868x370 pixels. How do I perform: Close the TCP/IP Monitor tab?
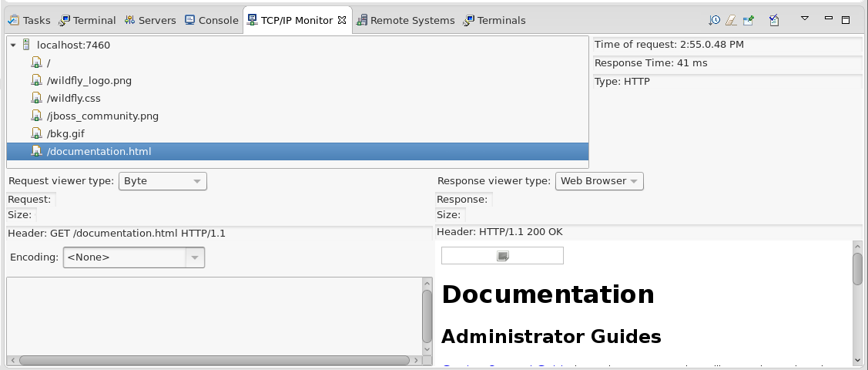(x=343, y=19)
